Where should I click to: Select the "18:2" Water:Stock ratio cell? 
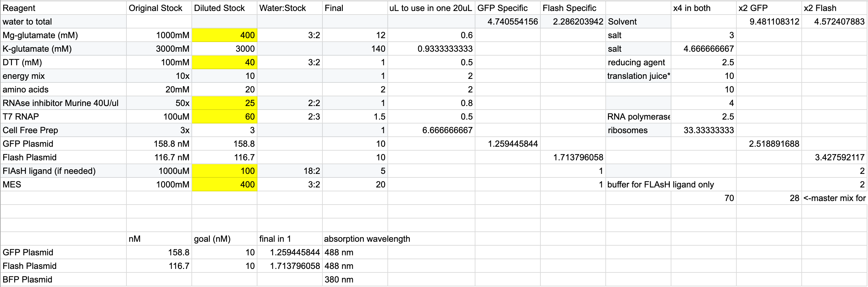(x=289, y=171)
